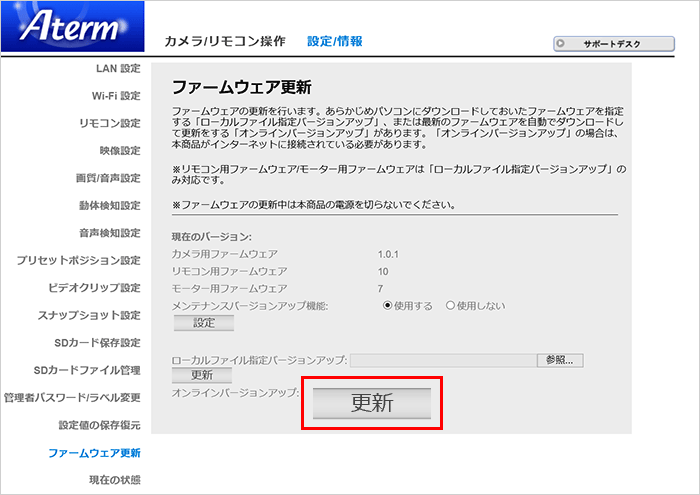Open 映像設定 sidebar item
The height and width of the screenshot is (495, 700).
120,151
